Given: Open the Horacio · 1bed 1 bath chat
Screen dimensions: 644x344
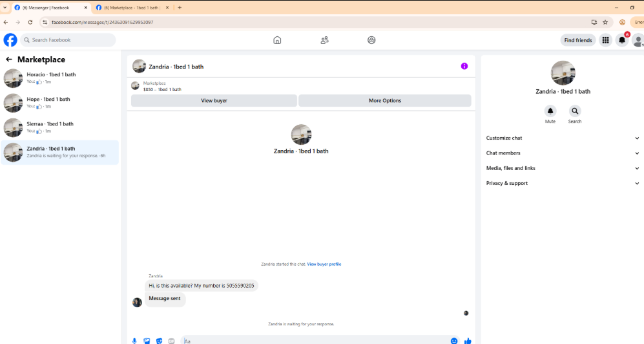Looking at the screenshot, I should pos(60,78).
